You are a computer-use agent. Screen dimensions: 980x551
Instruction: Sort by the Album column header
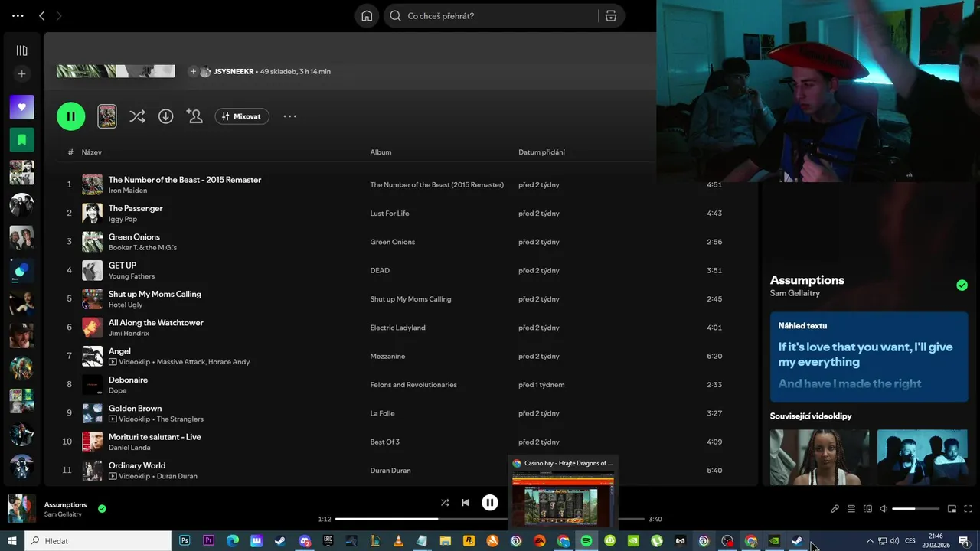[x=381, y=152]
